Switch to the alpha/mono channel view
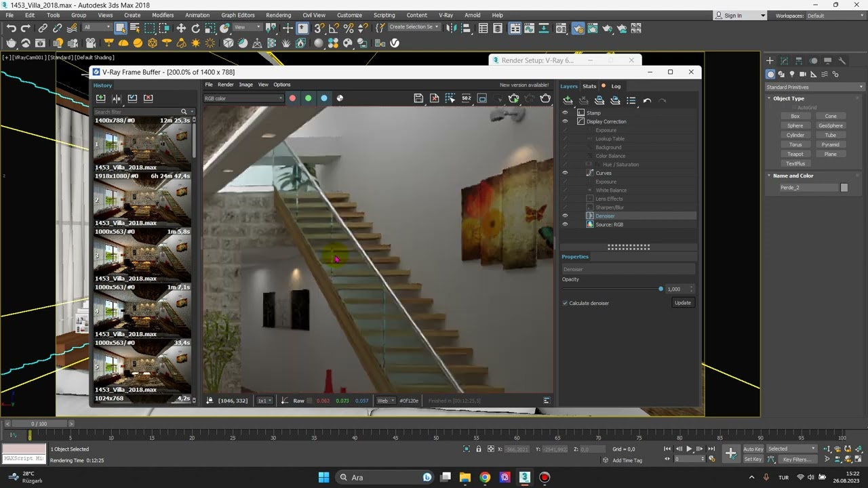The height and width of the screenshot is (488, 868). click(x=340, y=98)
